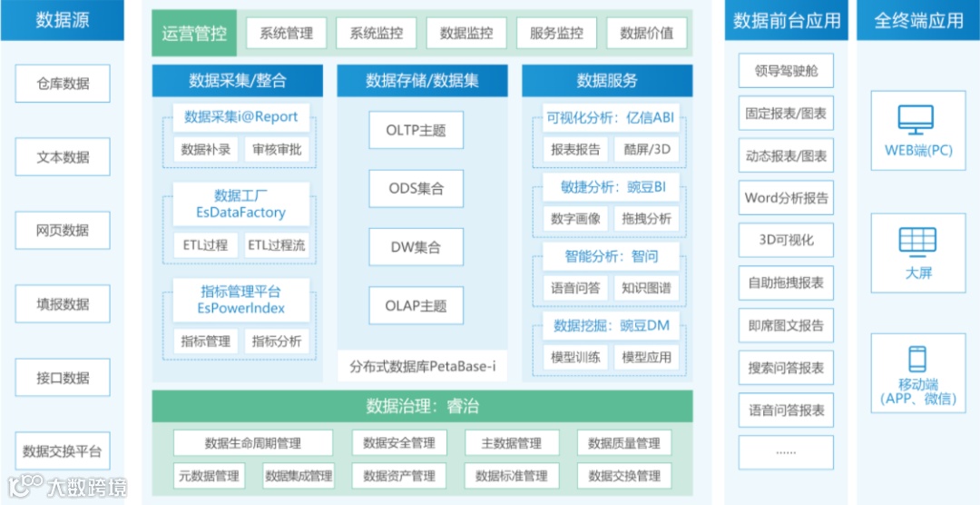Click 智能分析：智问 title
Screen dimensions: 980x505
pos(610,256)
